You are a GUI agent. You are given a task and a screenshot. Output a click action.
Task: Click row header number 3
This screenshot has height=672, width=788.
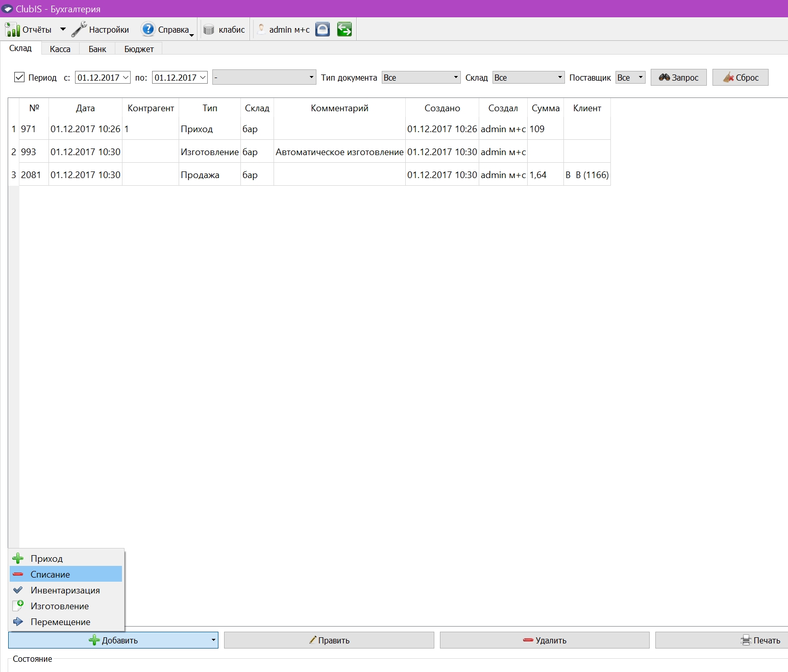pos(14,175)
